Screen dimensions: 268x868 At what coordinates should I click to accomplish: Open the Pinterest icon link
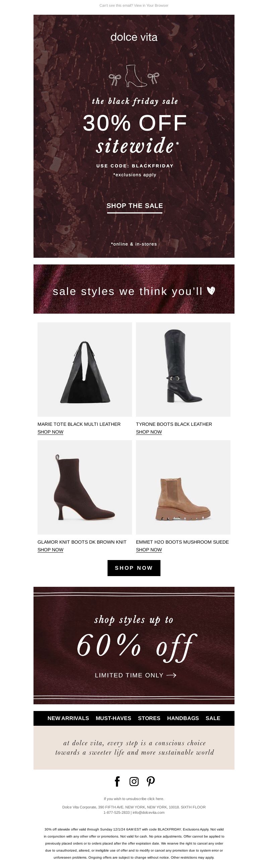click(x=151, y=781)
